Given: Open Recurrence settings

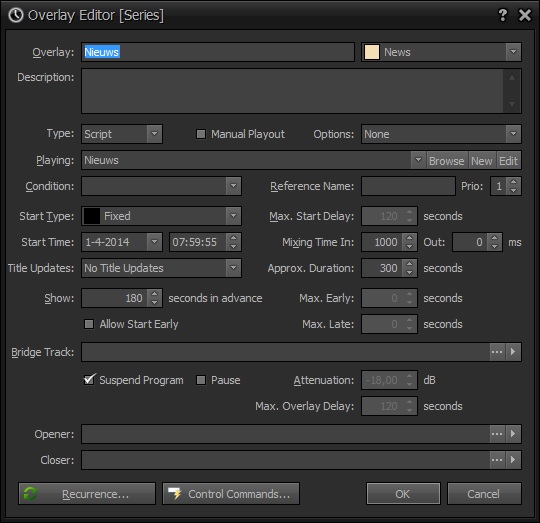Looking at the screenshot, I should click(x=87, y=494).
